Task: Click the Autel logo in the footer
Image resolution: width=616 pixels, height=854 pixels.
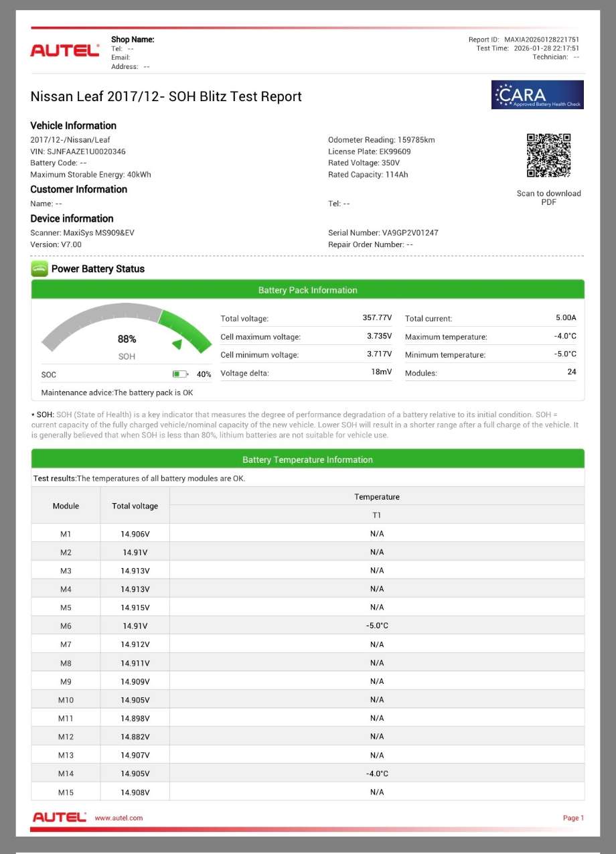Action: coord(60,818)
